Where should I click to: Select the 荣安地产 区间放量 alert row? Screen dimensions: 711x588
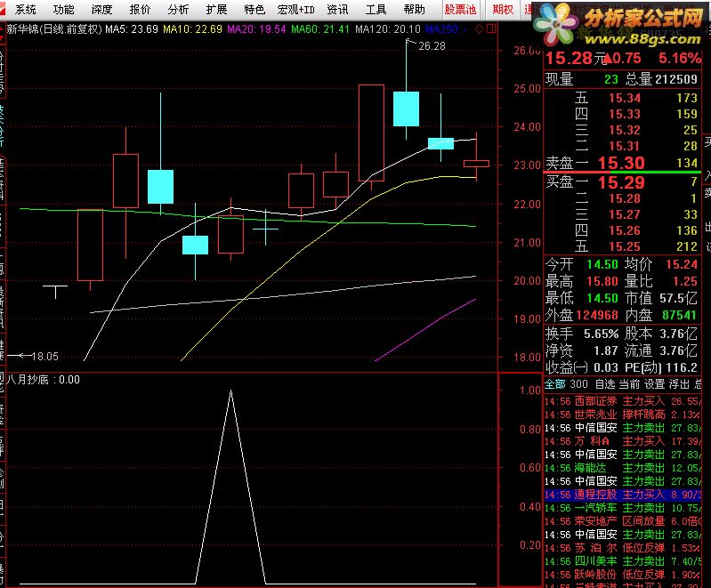pos(623,521)
